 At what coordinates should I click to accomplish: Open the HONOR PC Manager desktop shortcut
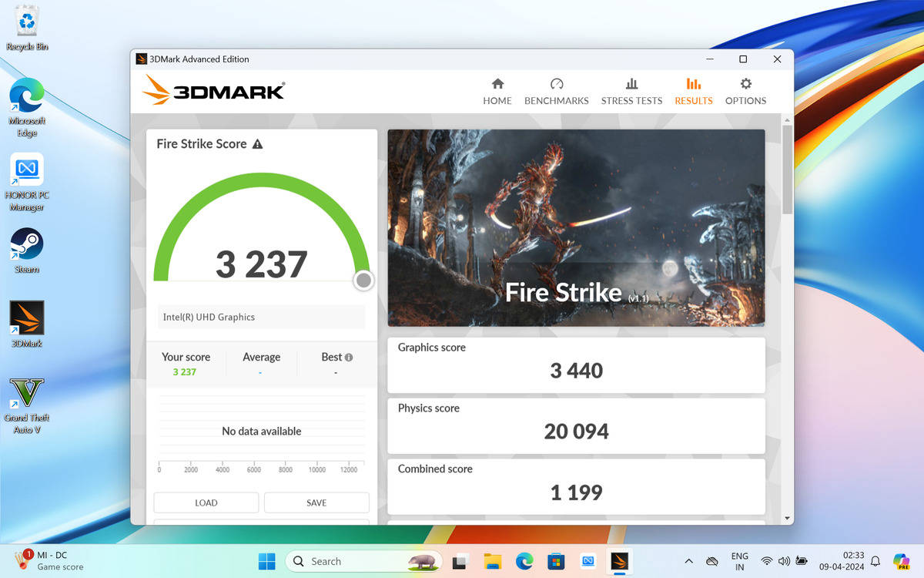pyautogui.click(x=27, y=182)
